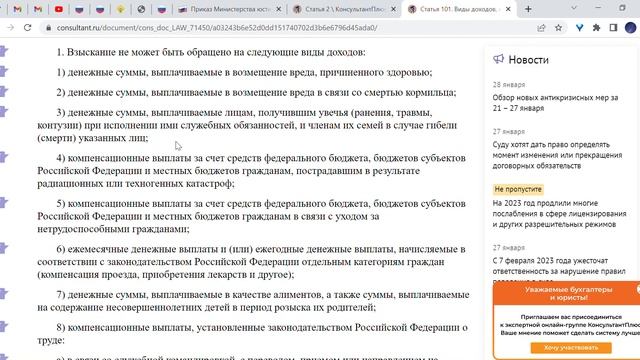Share this page icon in address bar
The height and width of the screenshot is (360, 640).
(x=541, y=28)
